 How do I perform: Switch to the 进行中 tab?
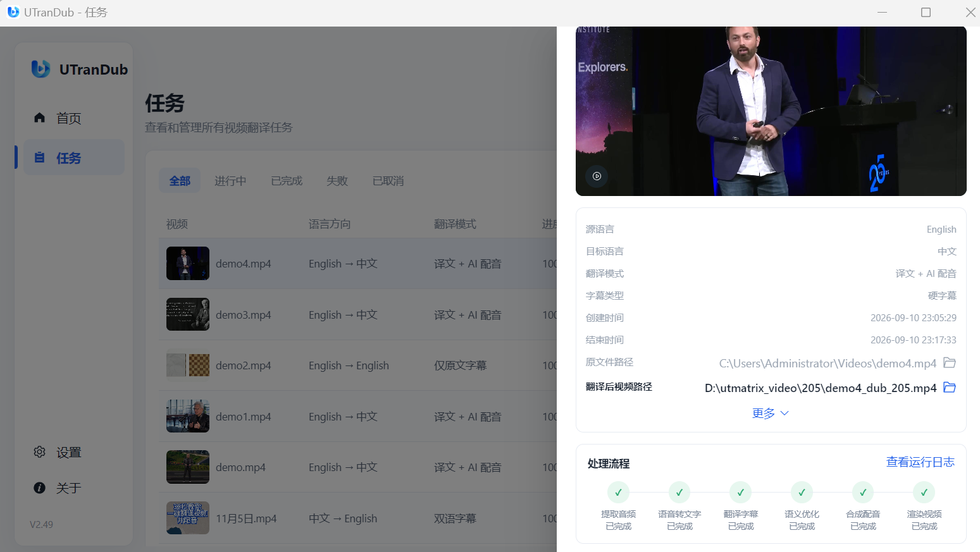point(230,181)
